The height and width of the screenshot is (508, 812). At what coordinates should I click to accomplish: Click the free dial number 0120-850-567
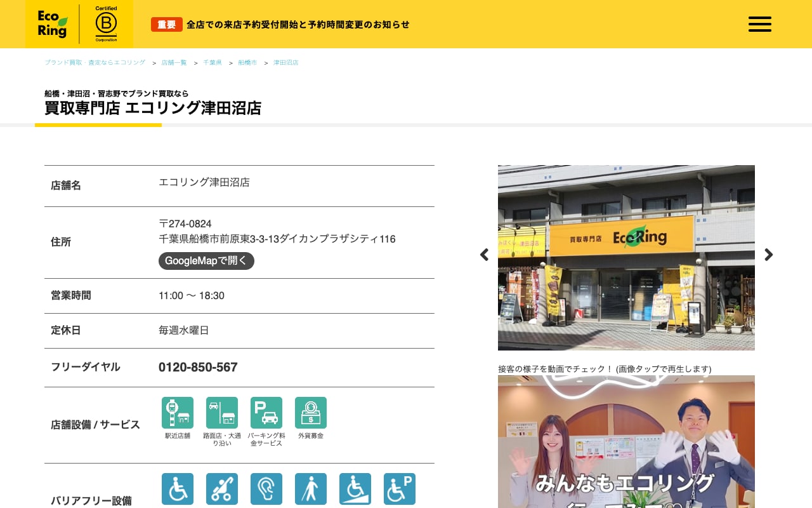click(198, 367)
